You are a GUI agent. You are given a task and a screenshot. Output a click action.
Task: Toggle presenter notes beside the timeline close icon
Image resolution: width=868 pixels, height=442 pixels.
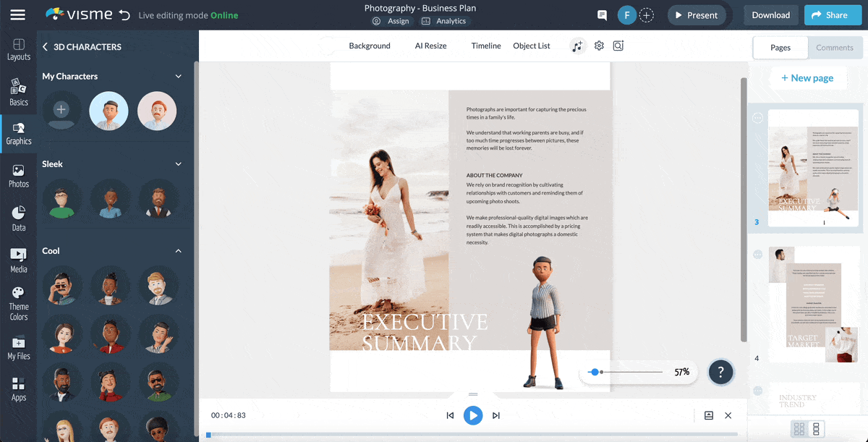[710, 415]
